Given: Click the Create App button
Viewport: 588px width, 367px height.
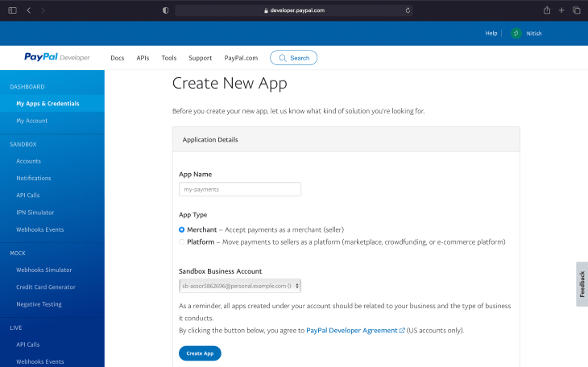Looking at the screenshot, I should coord(200,353).
